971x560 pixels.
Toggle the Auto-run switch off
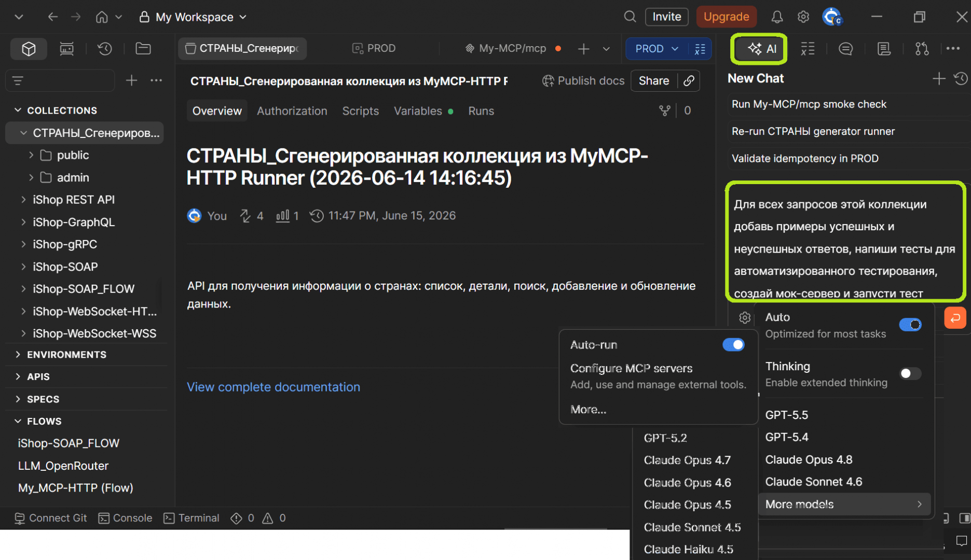(733, 345)
